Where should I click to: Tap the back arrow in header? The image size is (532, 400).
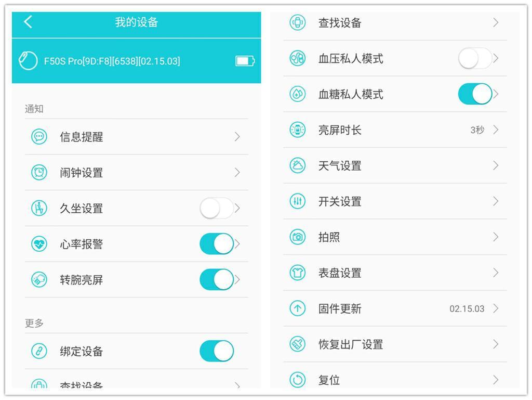tap(28, 22)
